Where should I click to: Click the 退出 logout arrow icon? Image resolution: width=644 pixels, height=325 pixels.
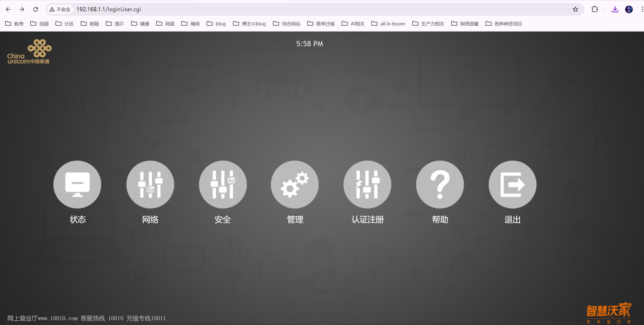pyautogui.click(x=512, y=184)
